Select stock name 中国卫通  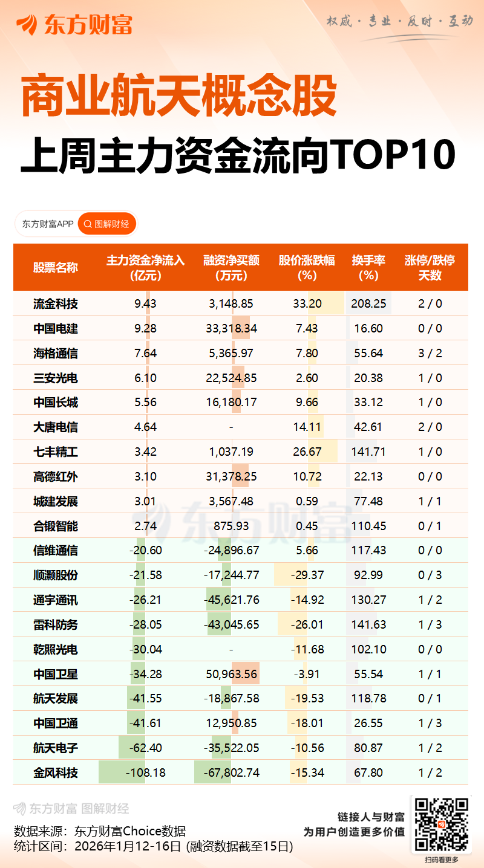[x=55, y=723]
